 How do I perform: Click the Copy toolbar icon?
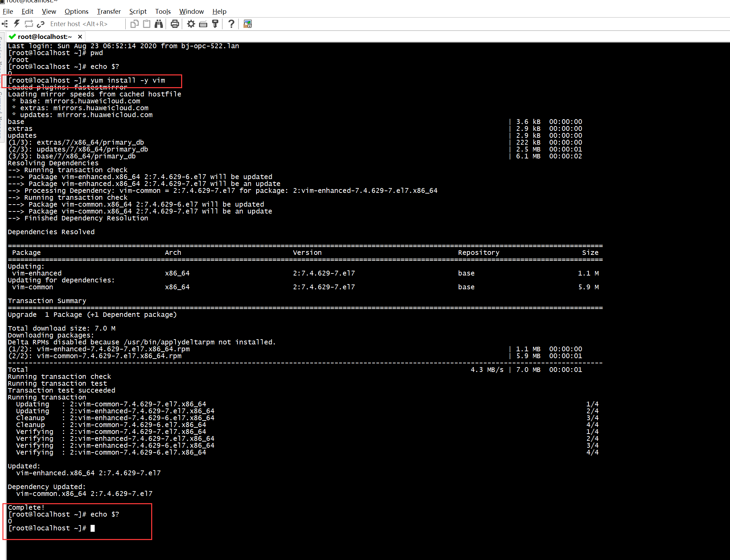pos(134,24)
